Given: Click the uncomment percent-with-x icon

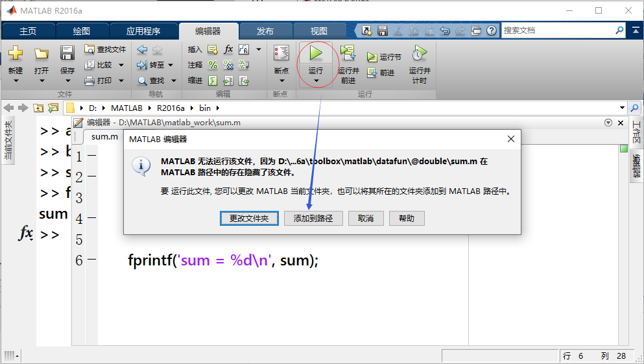Looking at the screenshot, I should pyautogui.click(x=228, y=65).
